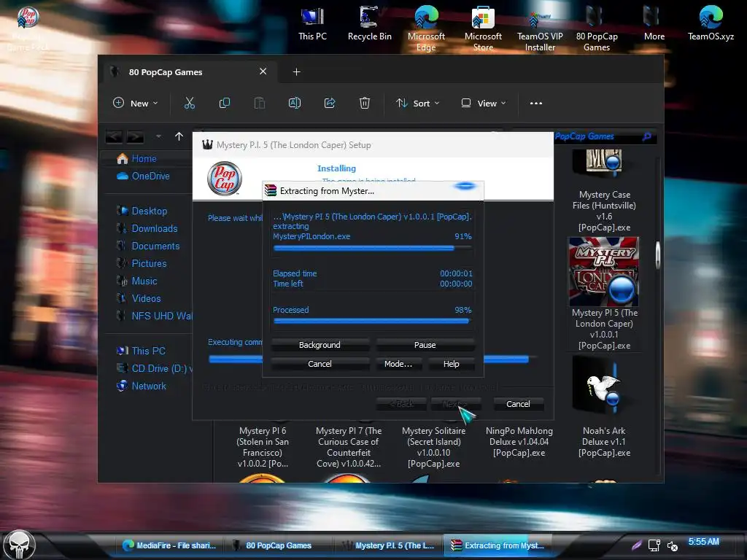Select NingPo MahJong Deluxe v1.04.04 file
This screenshot has width=747, height=560.
pos(519,441)
